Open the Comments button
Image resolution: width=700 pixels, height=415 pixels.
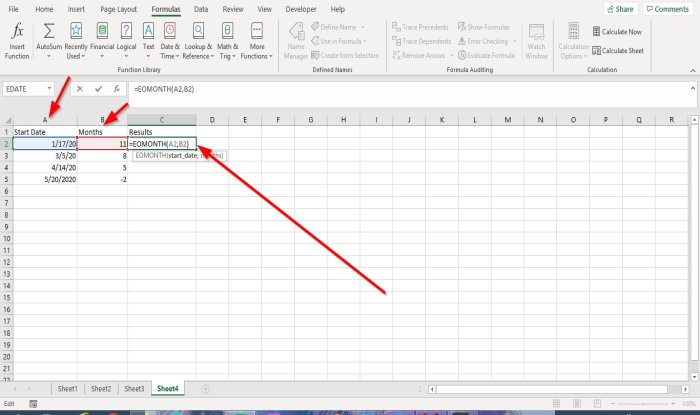(x=668, y=9)
